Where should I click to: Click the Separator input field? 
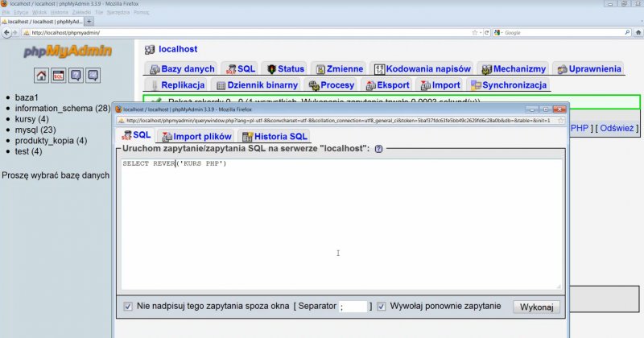click(x=353, y=307)
